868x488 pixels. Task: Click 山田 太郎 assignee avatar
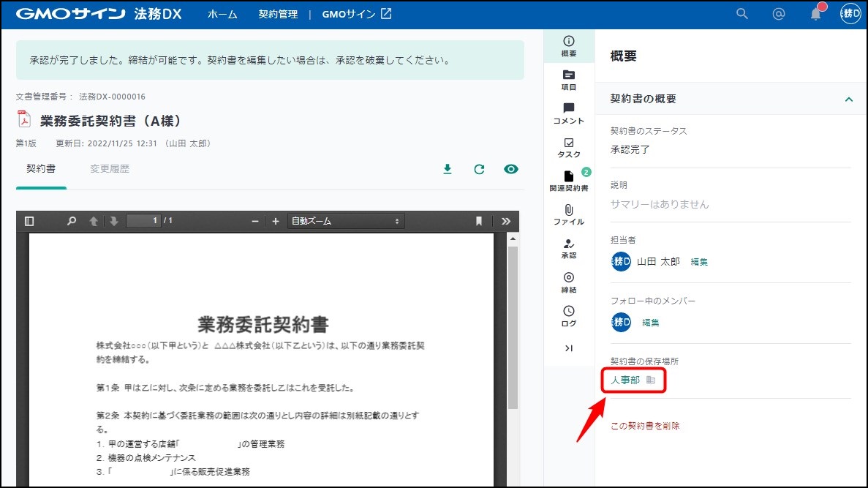point(621,261)
